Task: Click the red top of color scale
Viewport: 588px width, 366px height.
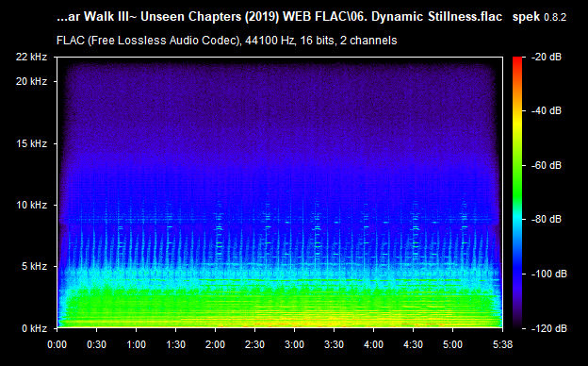Action: click(x=517, y=60)
